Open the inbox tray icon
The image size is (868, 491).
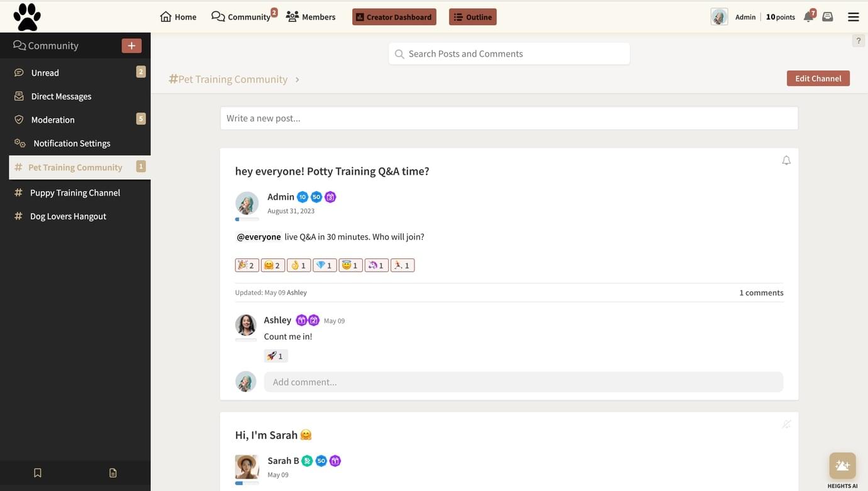click(828, 17)
